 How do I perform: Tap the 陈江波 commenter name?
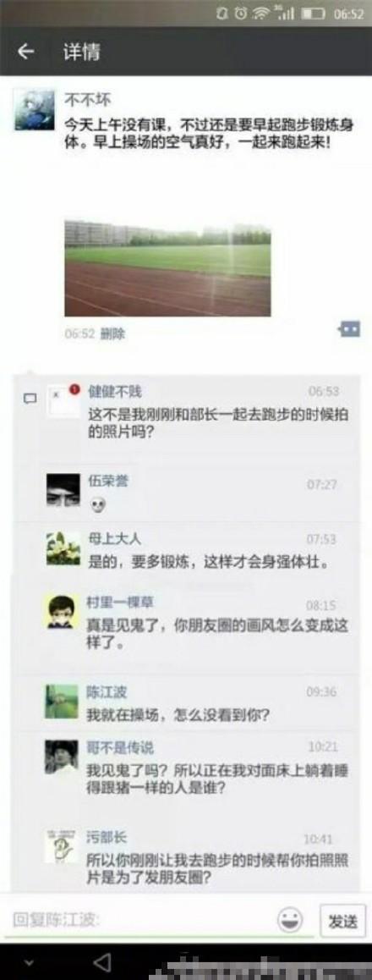(x=107, y=692)
